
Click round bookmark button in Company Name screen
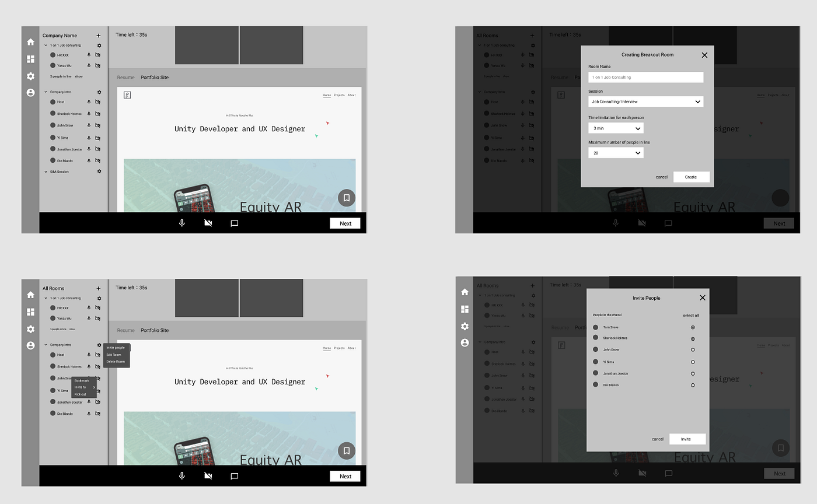347,198
